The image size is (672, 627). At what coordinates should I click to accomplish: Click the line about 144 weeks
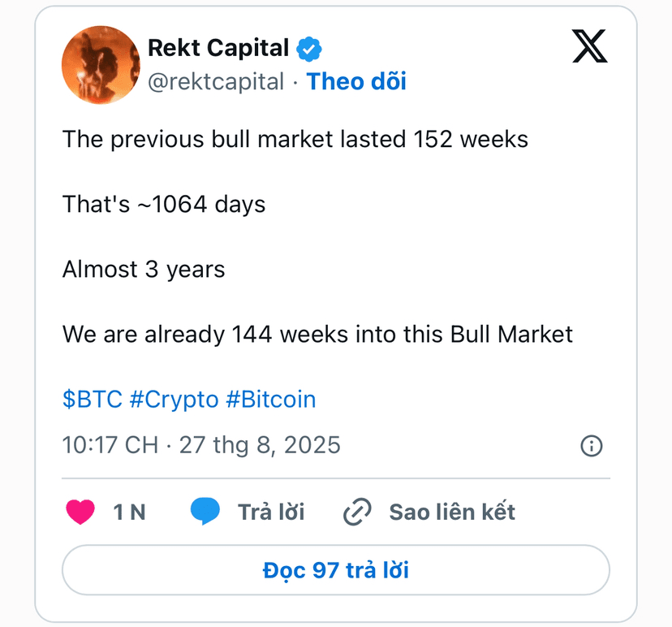(317, 334)
